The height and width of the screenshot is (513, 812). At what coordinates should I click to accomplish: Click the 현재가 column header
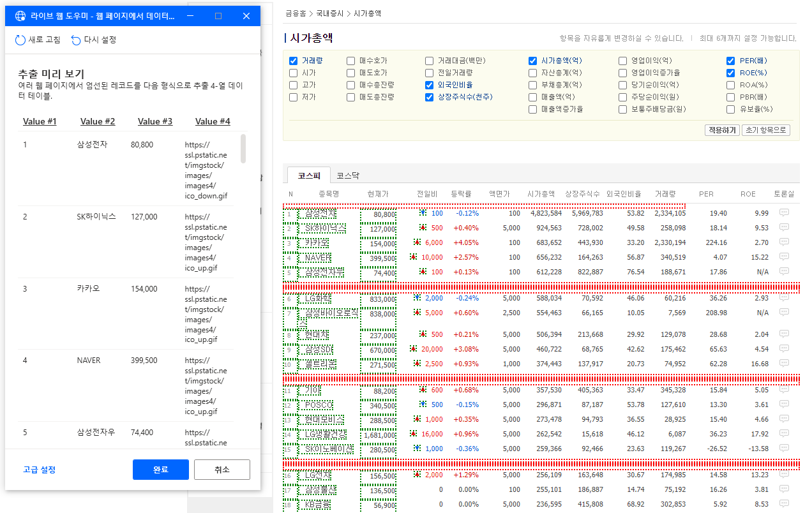pos(377,194)
